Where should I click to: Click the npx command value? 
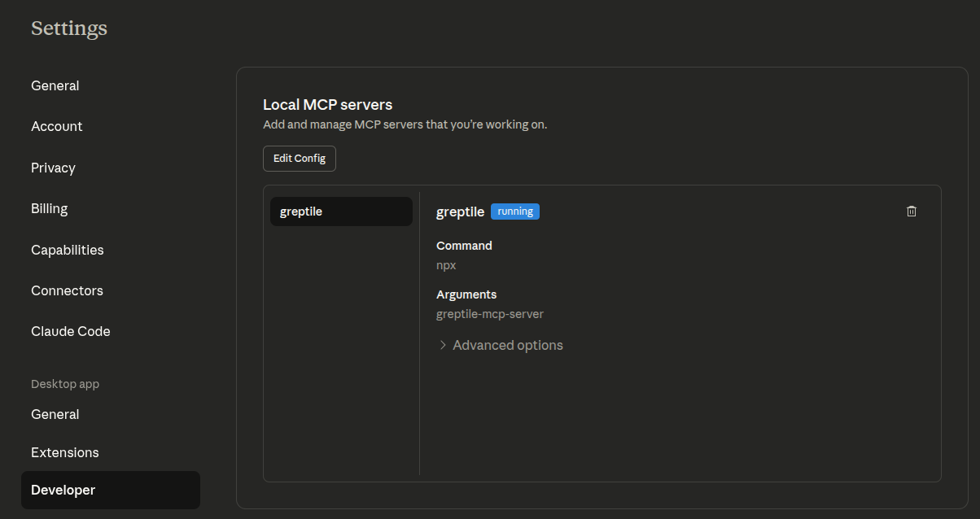(x=446, y=264)
